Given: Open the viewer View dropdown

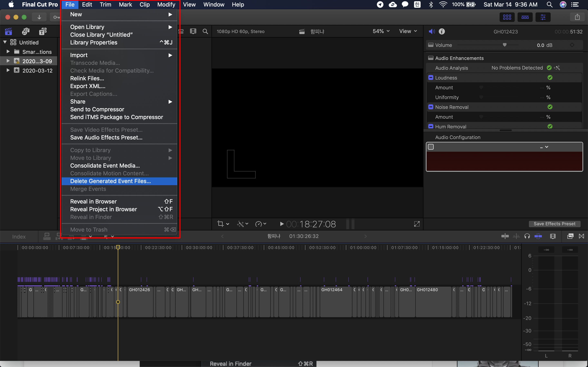Looking at the screenshot, I should pyautogui.click(x=408, y=31).
